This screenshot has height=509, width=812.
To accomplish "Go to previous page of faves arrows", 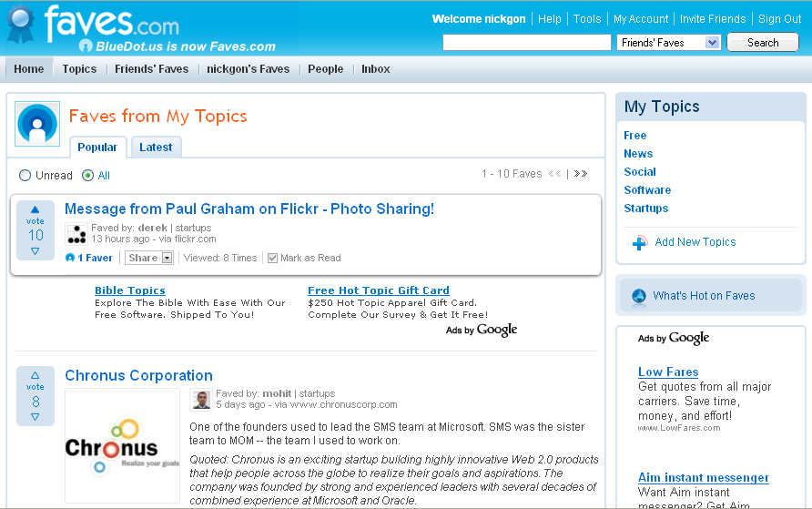I will (554, 174).
